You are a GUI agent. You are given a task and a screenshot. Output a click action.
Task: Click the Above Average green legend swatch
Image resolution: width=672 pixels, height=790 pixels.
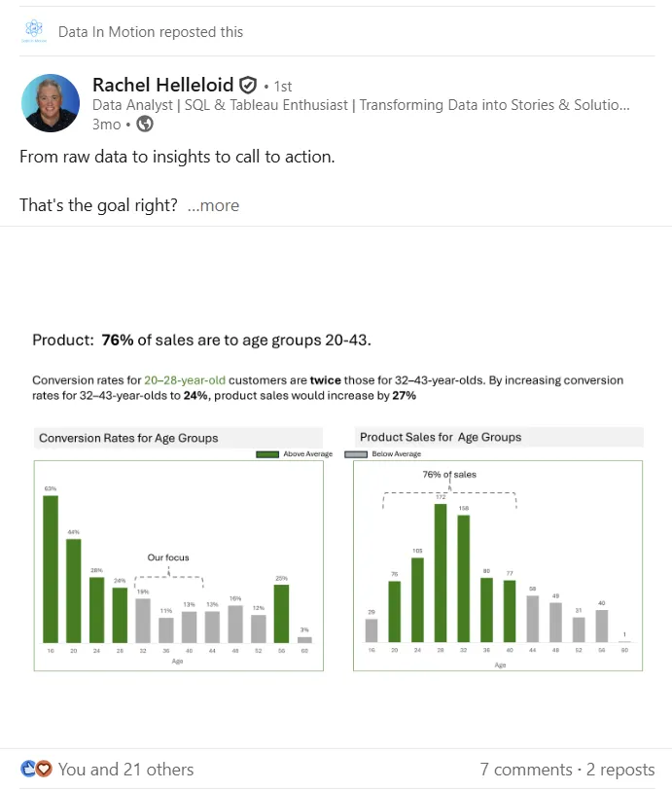tap(267, 454)
